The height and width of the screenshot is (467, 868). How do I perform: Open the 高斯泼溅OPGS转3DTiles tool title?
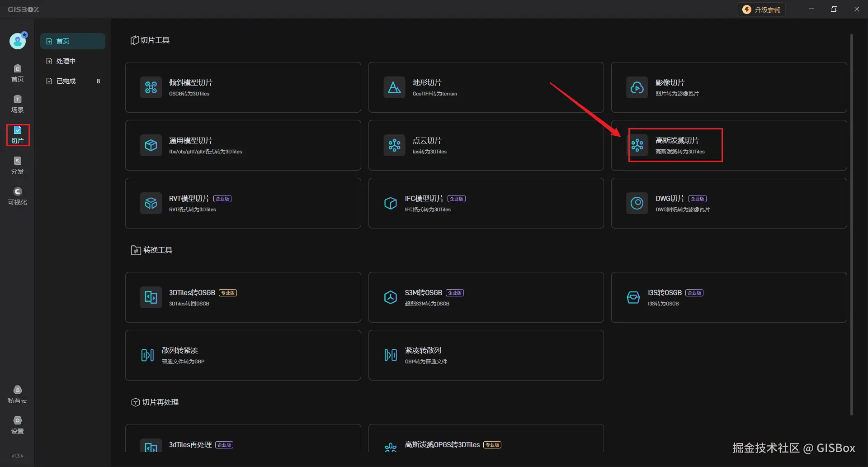442,445
